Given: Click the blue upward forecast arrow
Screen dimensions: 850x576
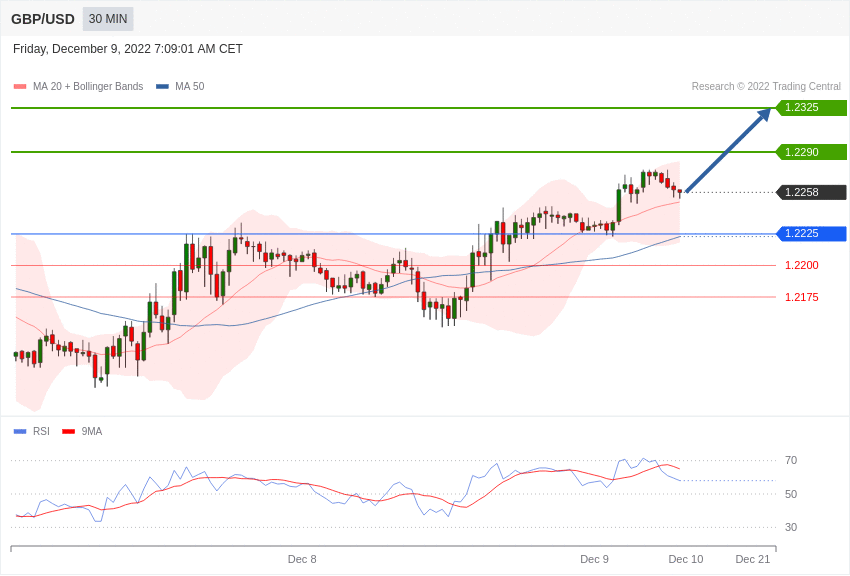Looking at the screenshot, I should 728,150.
